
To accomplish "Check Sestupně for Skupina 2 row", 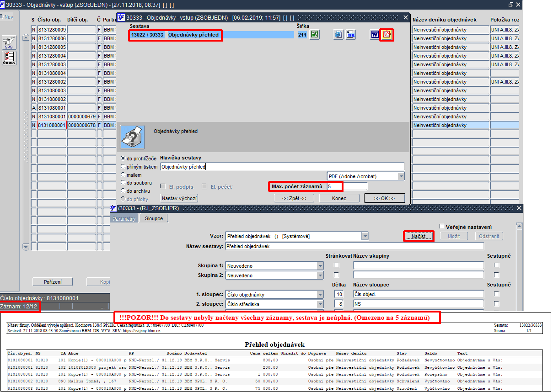I will (x=497, y=275).
